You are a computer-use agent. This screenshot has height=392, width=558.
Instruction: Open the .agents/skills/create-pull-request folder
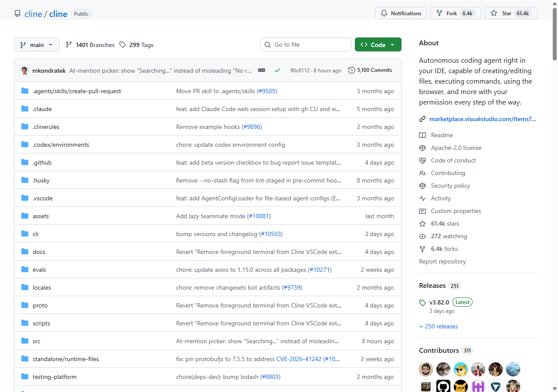(x=77, y=91)
